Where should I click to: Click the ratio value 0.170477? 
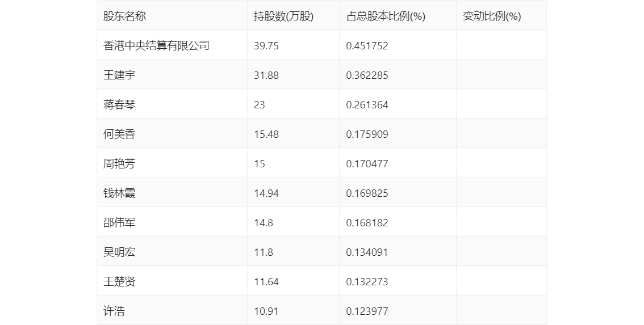point(367,164)
